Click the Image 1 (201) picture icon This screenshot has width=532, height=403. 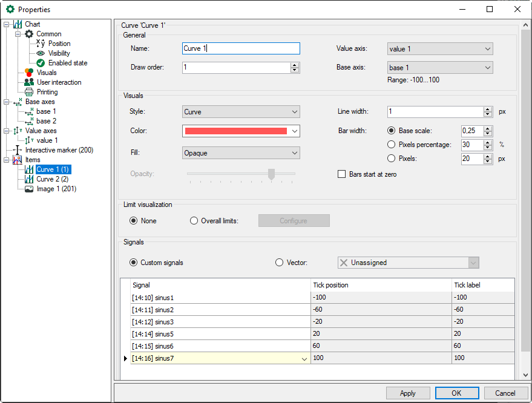pyautogui.click(x=29, y=189)
